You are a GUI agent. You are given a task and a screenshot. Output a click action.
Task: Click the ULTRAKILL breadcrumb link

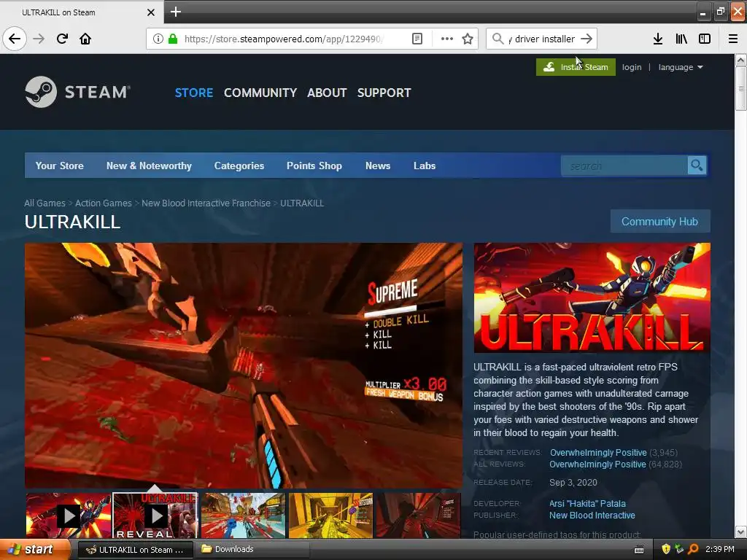point(302,203)
